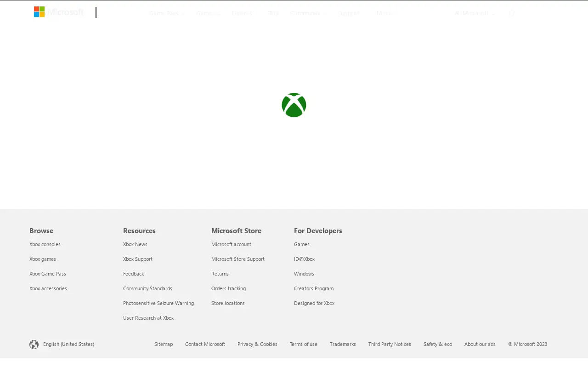588x368 pixels.
Task: Open User Research at Xbox
Action: tap(148, 318)
